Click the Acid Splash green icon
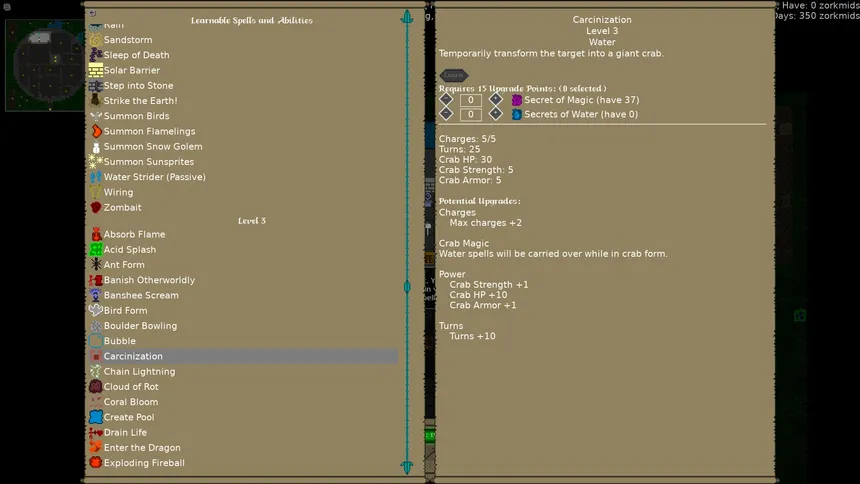Image resolution: width=860 pixels, height=484 pixels. coord(96,250)
